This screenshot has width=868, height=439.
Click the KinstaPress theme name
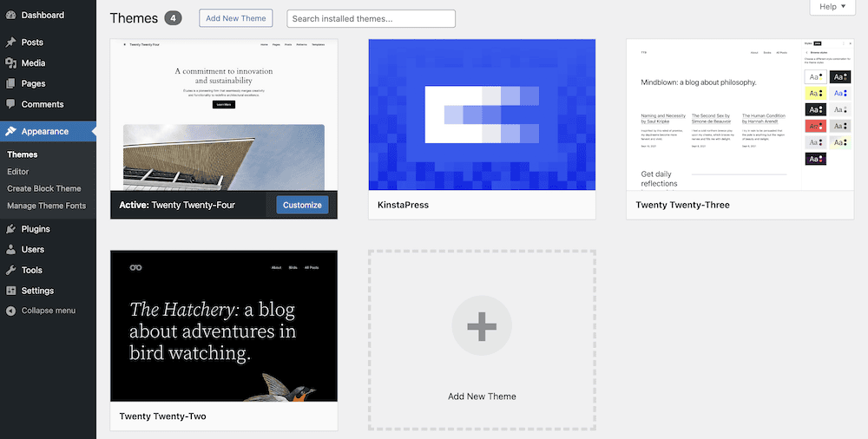pyautogui.click(x=403, y=205)
